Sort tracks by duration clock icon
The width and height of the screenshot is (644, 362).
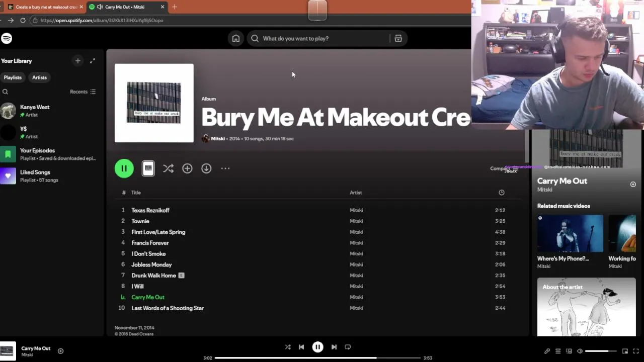pos(501,193)
